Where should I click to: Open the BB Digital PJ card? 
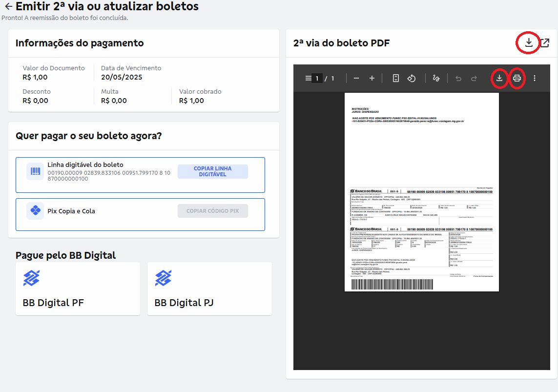click(209, 289)
